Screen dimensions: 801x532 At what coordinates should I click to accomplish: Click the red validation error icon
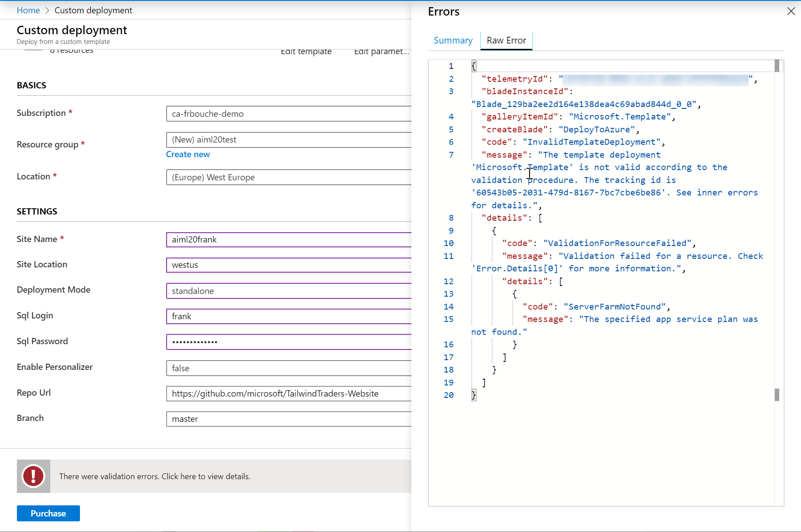[33, 476]
